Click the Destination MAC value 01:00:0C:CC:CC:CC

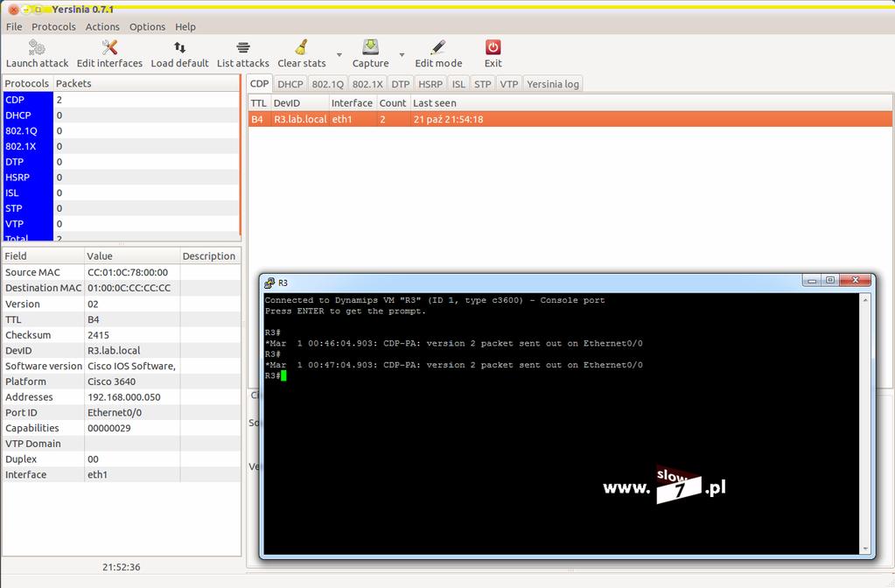(x=129, y=288)
